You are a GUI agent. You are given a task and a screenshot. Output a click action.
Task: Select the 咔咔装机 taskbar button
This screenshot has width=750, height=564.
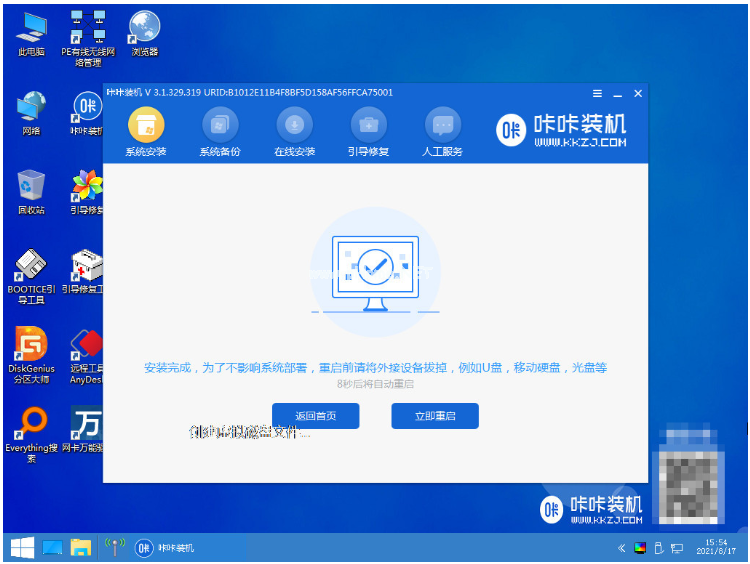165,548
